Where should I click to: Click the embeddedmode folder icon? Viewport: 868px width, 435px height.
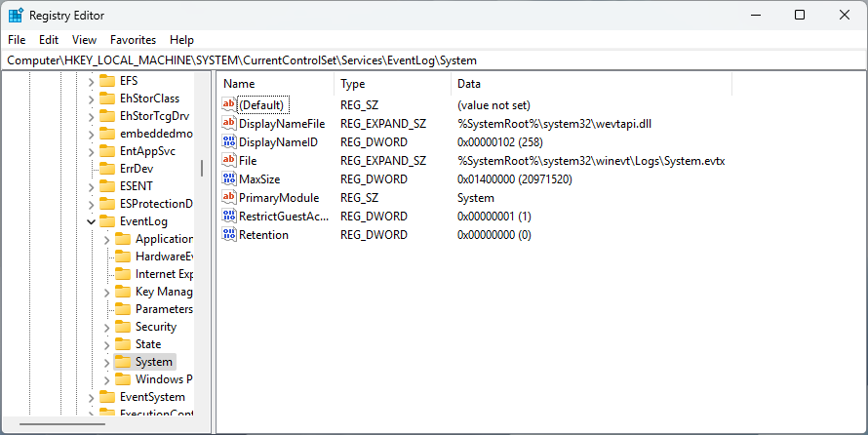tap(107, 134)
